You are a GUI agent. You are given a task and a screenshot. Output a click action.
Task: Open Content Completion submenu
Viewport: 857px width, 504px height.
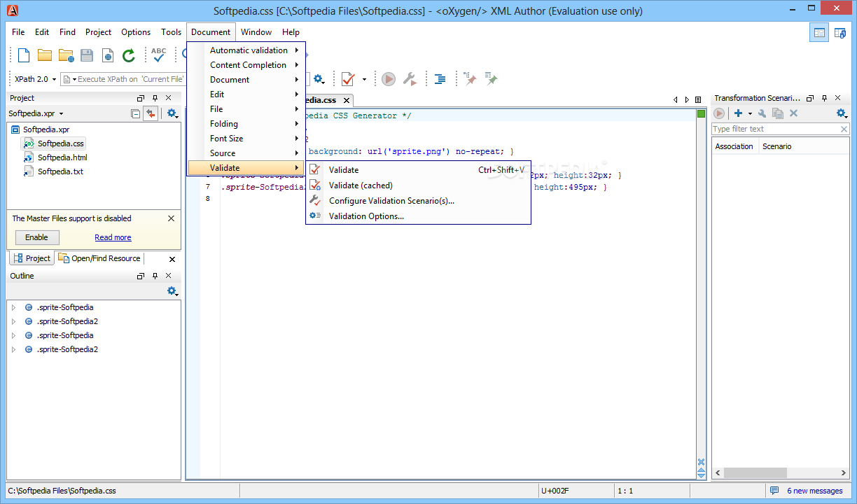click(x=246, y=65)
